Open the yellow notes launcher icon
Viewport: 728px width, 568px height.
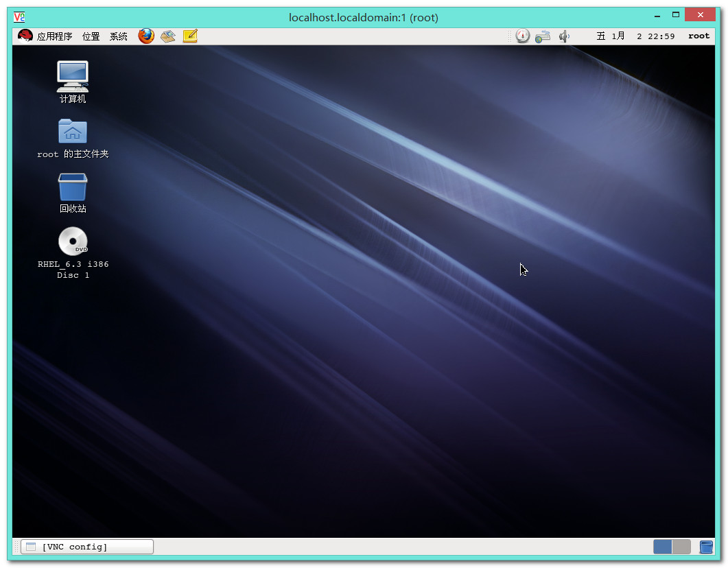(x=190, y=36)
